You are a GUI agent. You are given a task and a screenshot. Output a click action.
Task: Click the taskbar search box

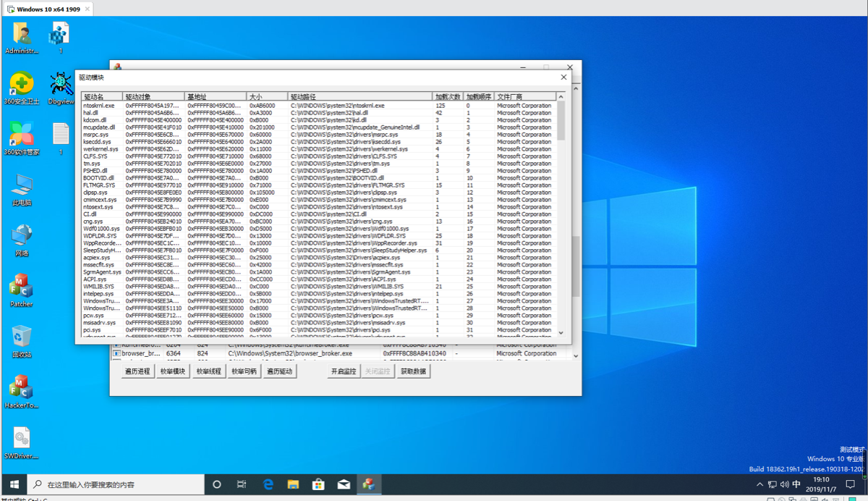(x=116, y=484)
